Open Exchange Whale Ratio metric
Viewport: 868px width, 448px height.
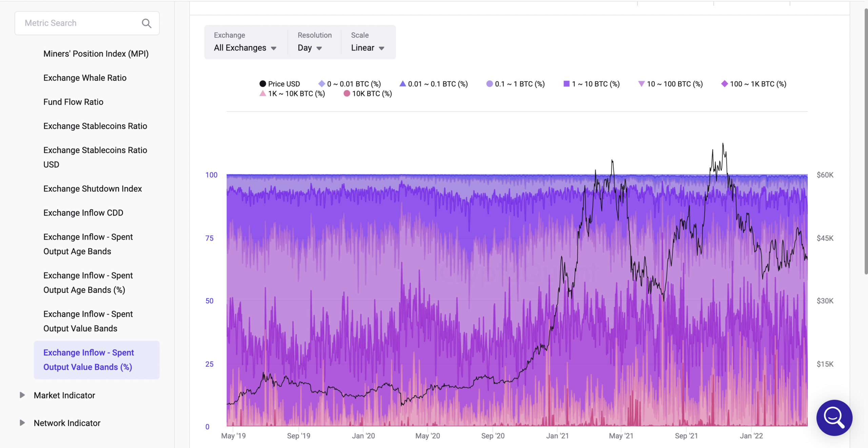click(85, 78)
